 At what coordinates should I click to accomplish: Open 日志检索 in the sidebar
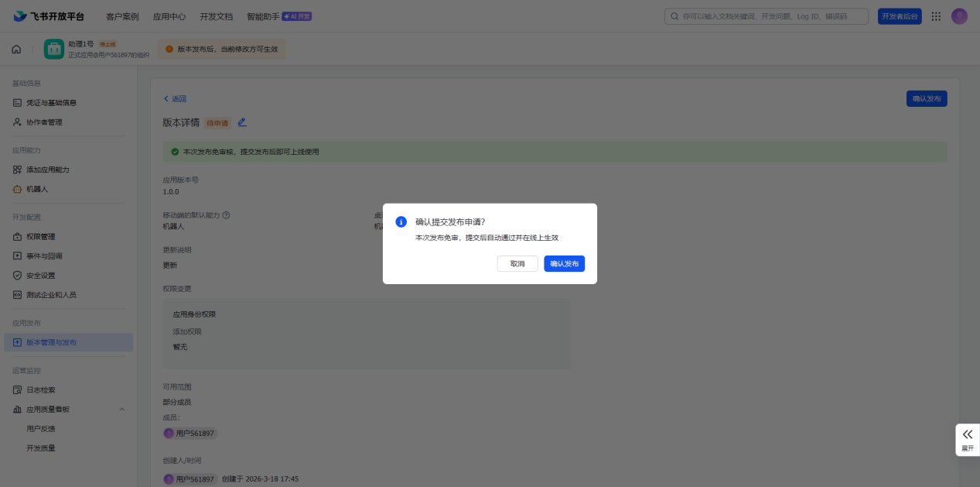pyautogui.click(x=40, y=390)
